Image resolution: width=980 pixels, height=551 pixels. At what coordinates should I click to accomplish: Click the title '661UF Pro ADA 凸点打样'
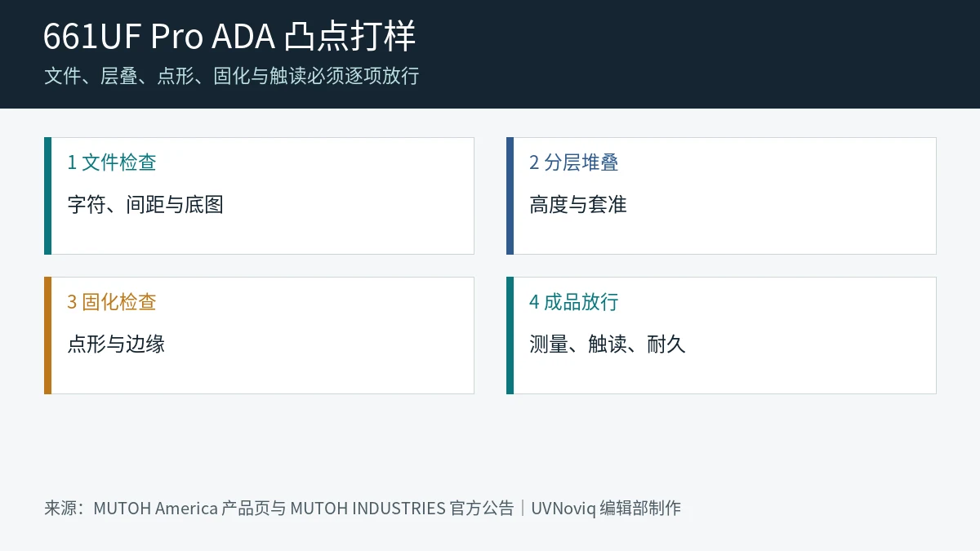(229, 37)
